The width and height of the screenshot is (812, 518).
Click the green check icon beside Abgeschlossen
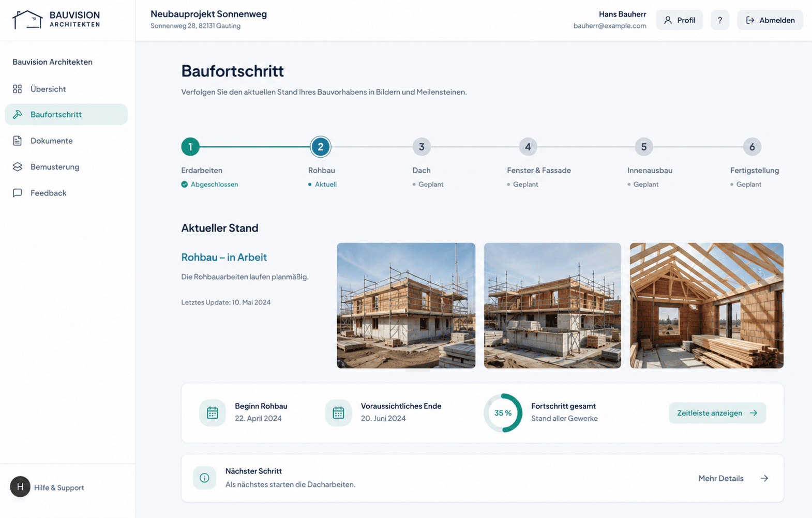point(185,184)
